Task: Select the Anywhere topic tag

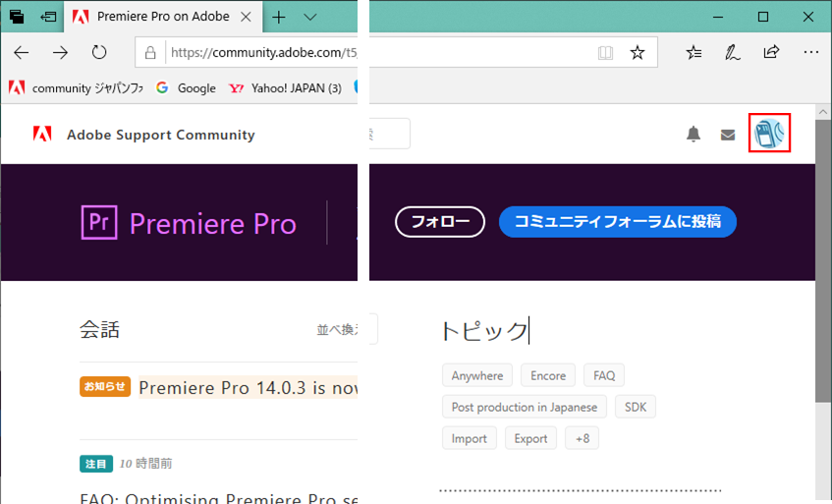Action: (477, 375)
